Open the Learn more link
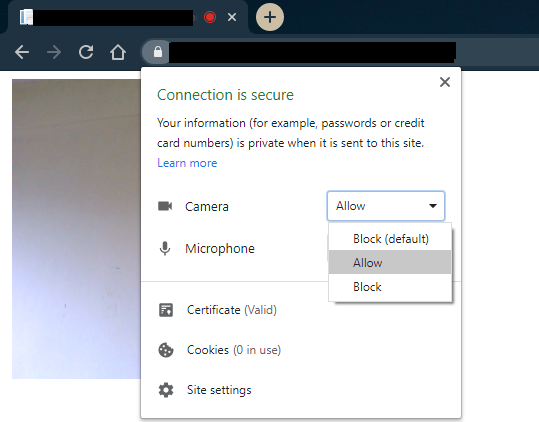This screenshot has height=422, width=539. (x=187, y=163)
